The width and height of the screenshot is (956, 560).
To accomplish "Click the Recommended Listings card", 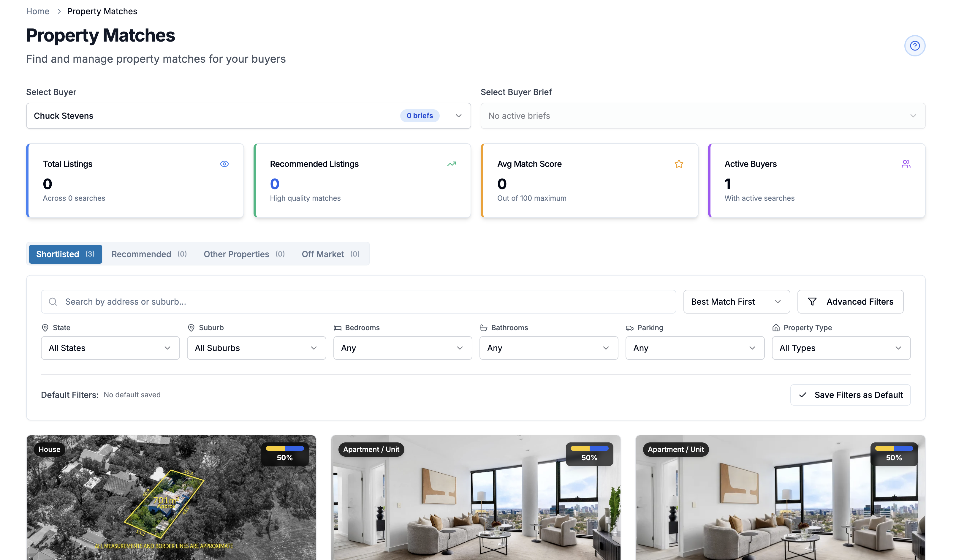I will click(x=362, y=181).
